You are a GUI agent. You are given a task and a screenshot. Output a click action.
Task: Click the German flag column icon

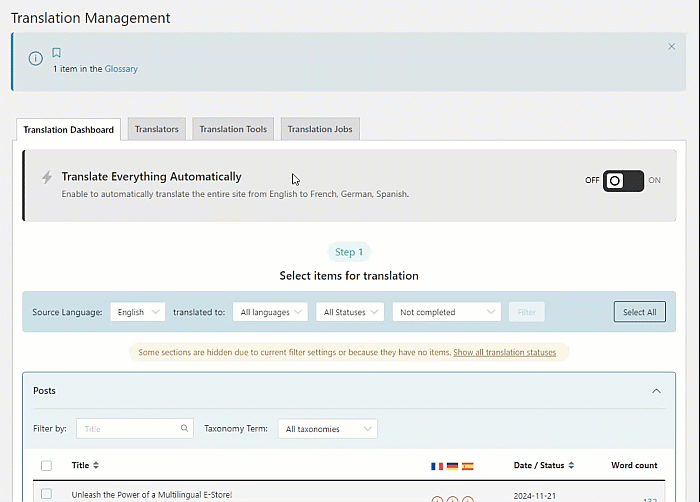452,466
